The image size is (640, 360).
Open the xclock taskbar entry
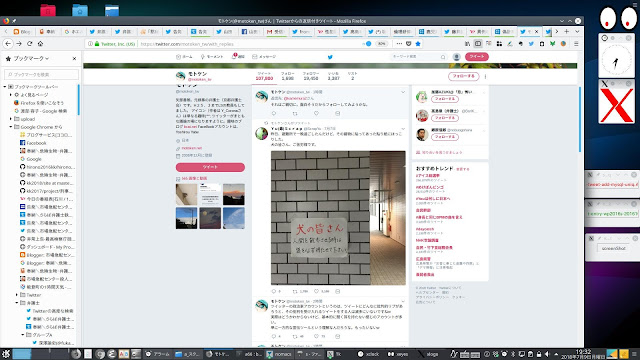click(x=369, y=354)
